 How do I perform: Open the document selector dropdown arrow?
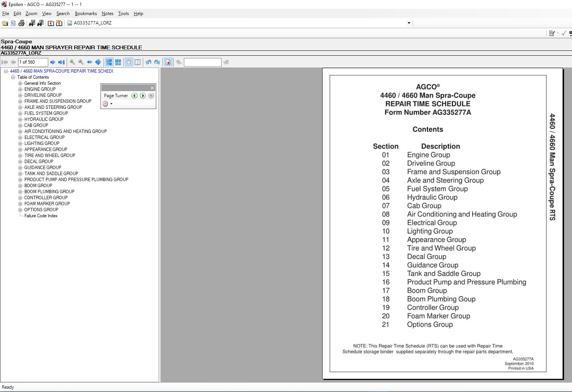point(409,23)
